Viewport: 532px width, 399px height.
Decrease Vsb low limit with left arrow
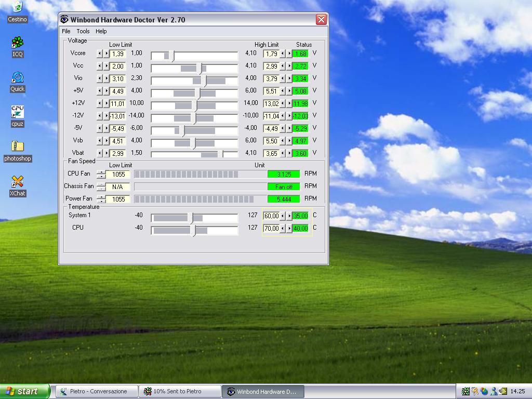point(99,141)
